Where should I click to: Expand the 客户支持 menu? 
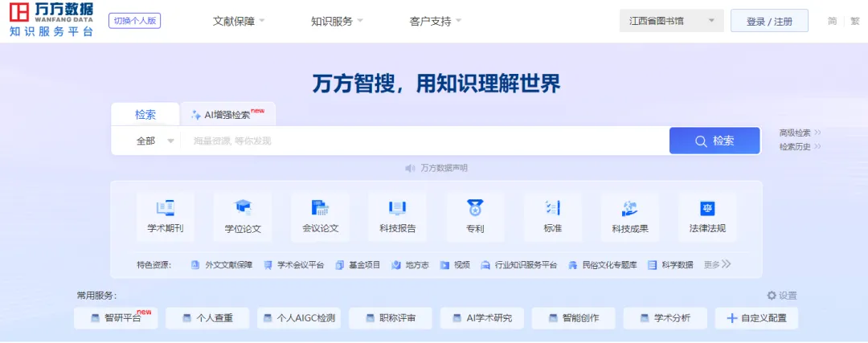coord(435,22)
